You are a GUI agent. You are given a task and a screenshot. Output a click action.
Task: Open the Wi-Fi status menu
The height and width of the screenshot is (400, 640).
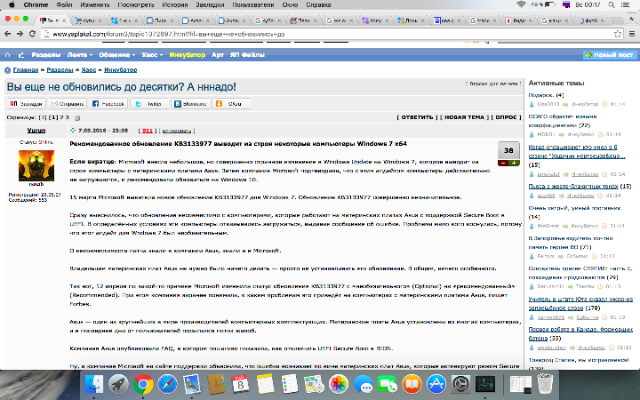click(x=521, y=5)
